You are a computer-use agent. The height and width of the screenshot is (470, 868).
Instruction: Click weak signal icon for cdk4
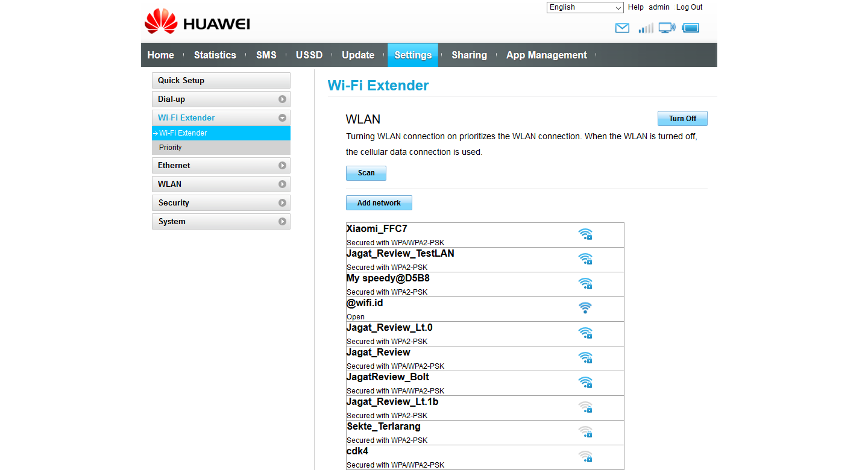585,457
